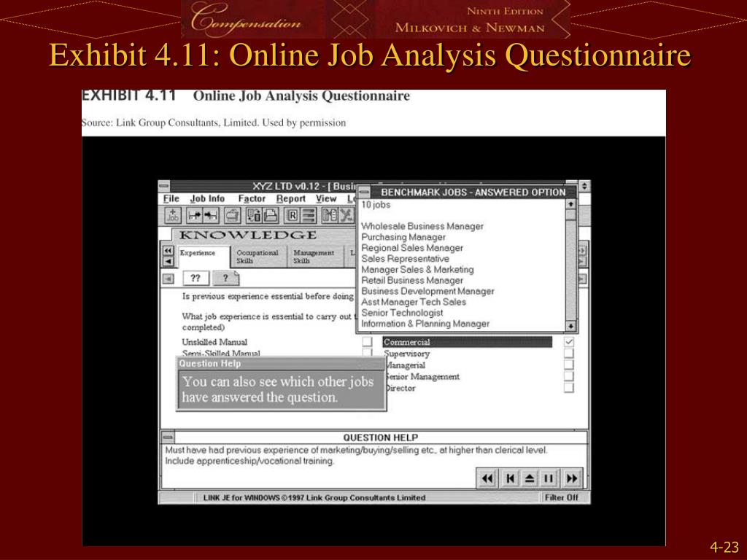Click the highlighted Commercial option
Image resolution: width=747 pixels, height=560 pixels.
[468, 342]
